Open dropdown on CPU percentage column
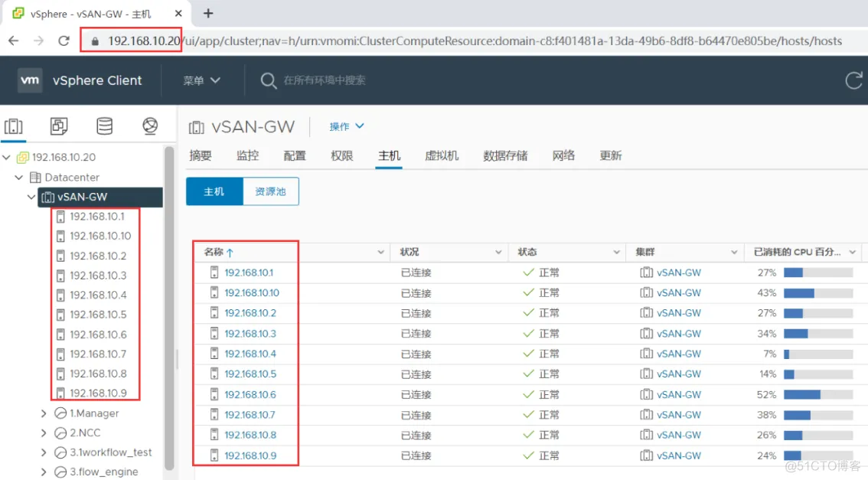 (x=853, y=252)
